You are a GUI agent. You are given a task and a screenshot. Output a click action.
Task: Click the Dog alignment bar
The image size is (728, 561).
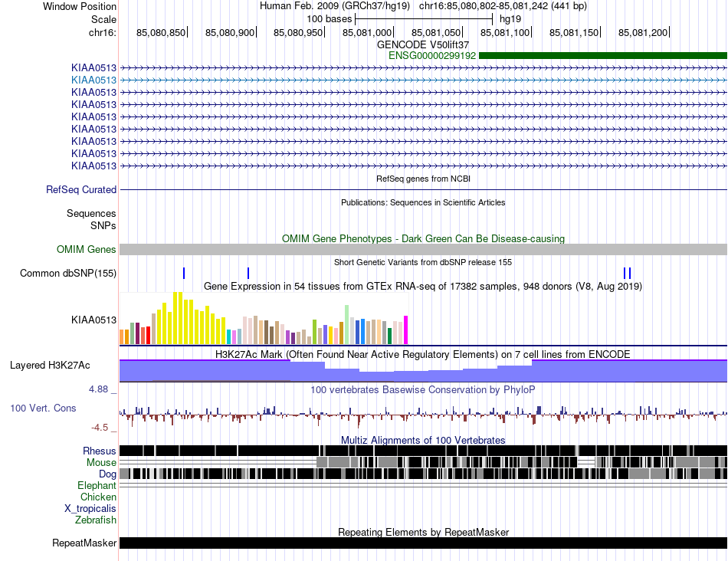423,474
